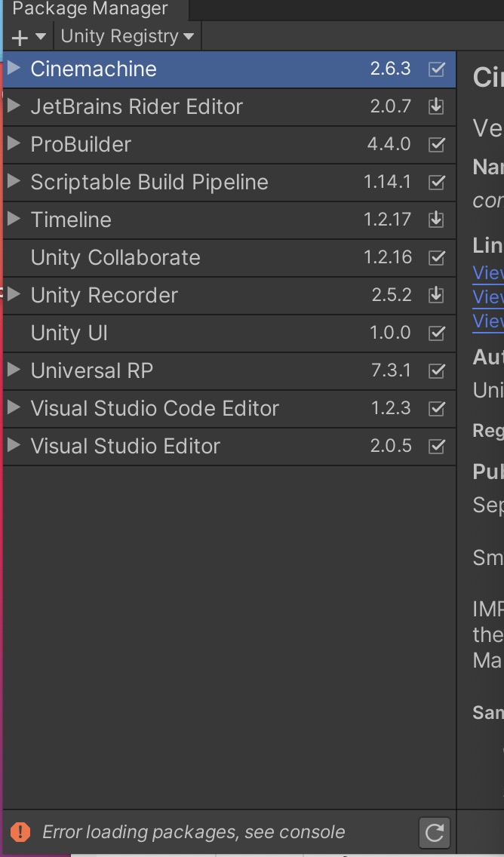Image resolution: width=504 pixels, height=857 pixels.
Task: Expand the Visual Studio Code Editor versions
Action: 14,407
